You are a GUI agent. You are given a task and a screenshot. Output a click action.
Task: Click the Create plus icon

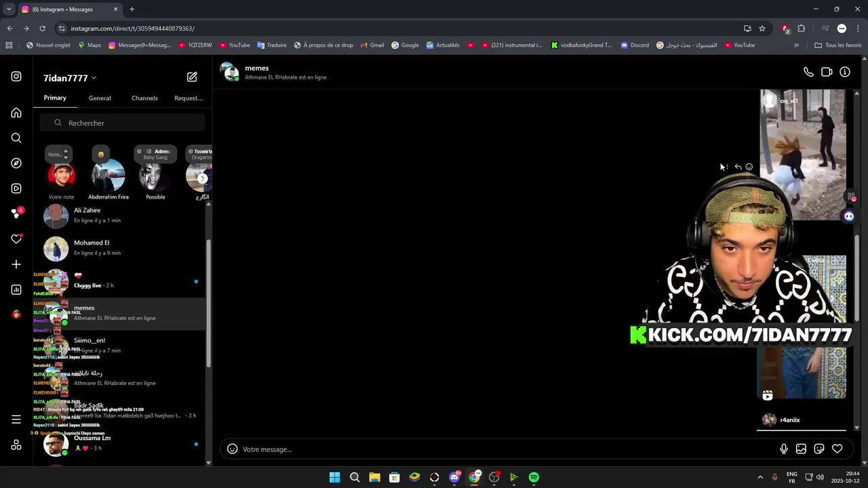(16, 264)
